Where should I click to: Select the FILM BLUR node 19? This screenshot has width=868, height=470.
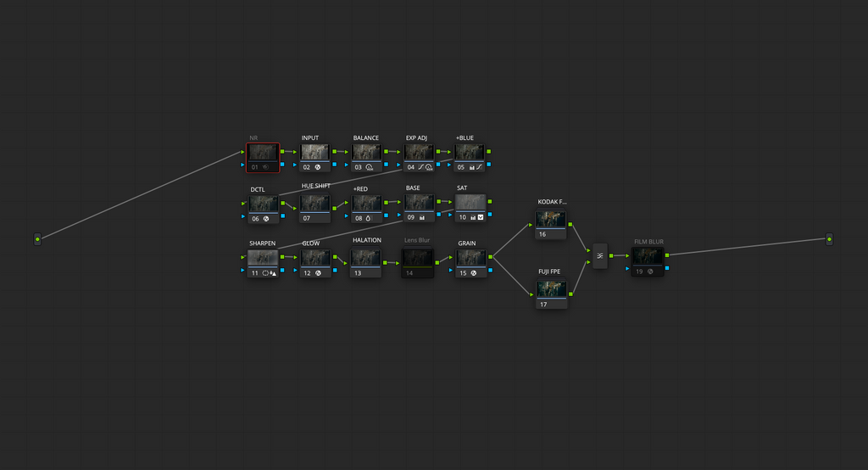[x=648, y=261]
